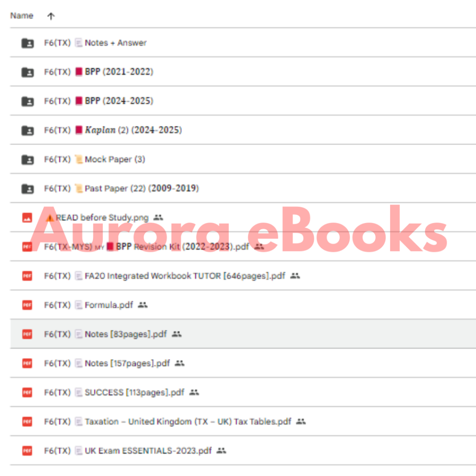Image resolution: width=476 pixels, height=476 pixels.
Task: Select folder name F6(TX) BPP (2021-2022)
Action: (x=99, y=72)
